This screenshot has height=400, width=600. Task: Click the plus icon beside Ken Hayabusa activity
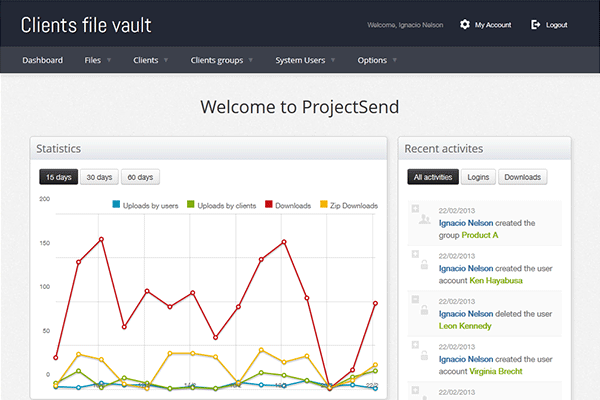(x=415, y=254)
